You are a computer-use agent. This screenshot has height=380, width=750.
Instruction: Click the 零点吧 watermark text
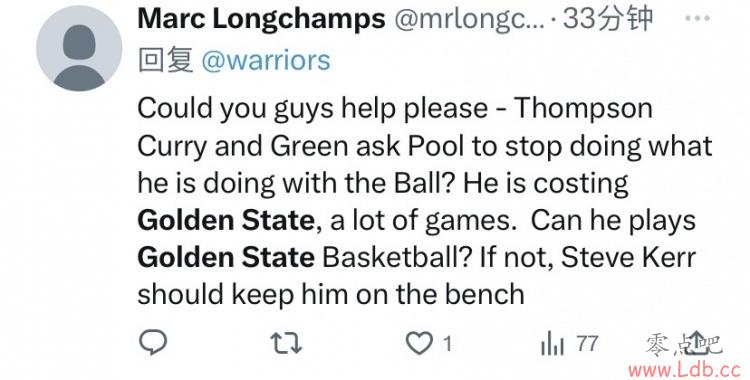(684, 345)
